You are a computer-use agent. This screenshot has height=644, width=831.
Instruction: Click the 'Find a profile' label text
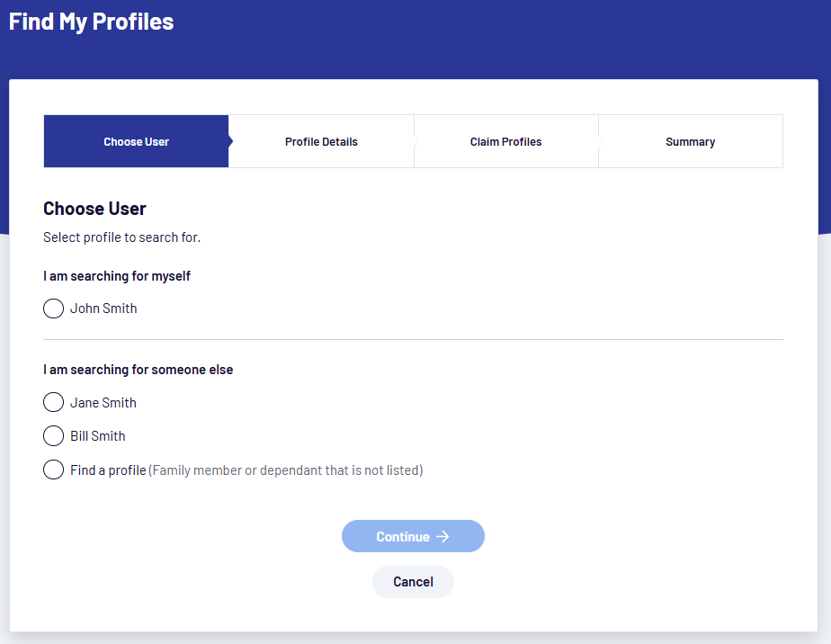point(108,470)
